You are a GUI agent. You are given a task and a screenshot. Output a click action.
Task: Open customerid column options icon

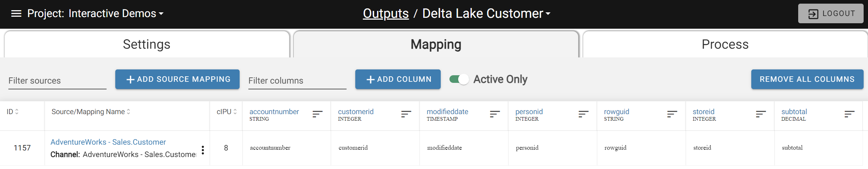406,114
